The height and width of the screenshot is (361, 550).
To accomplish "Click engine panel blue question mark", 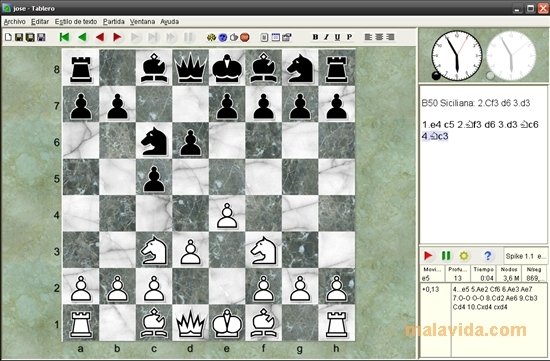I will [x=488, y=256].
